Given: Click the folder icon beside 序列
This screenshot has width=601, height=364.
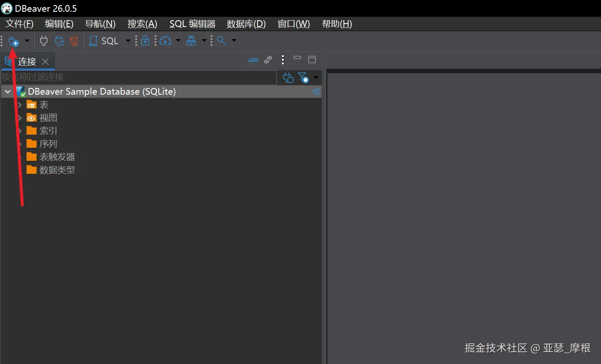Looking at the screenshot, I should point(32,144).
